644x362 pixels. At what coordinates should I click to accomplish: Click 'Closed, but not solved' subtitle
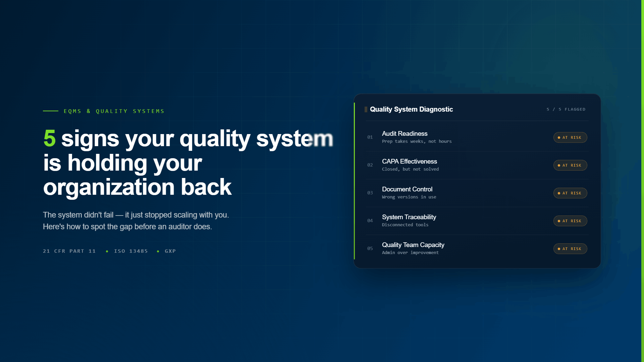click(410, 169)
